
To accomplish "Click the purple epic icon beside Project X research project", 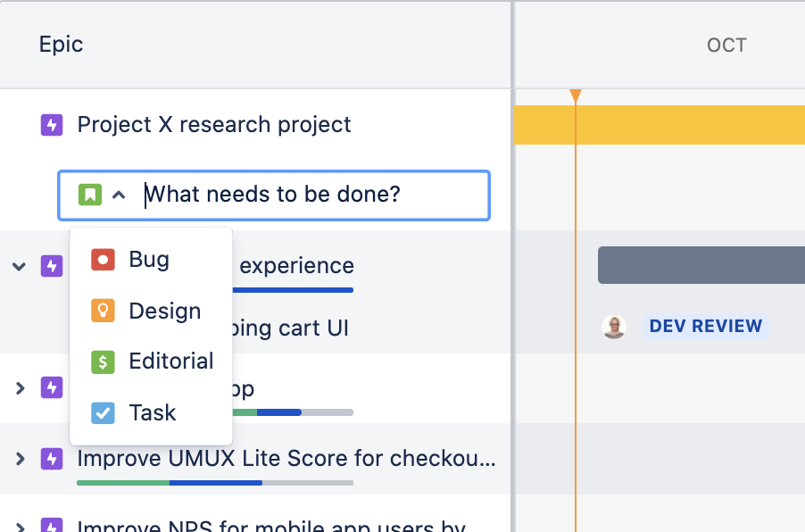I will (x=51, y=124).
